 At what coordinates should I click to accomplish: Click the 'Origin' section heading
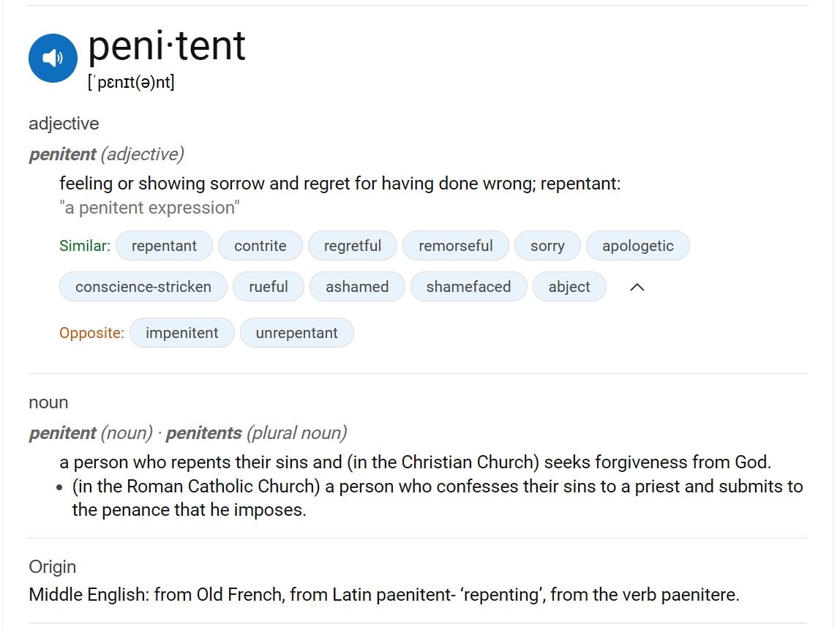point(53,567)
